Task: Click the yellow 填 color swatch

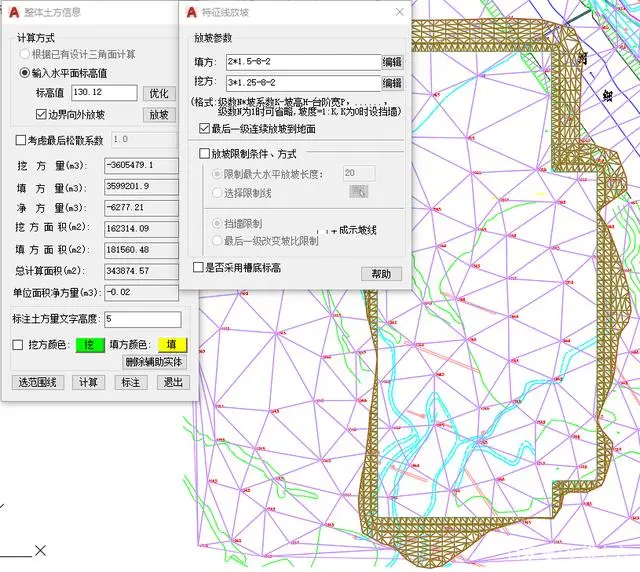Action: pos(172,345)
